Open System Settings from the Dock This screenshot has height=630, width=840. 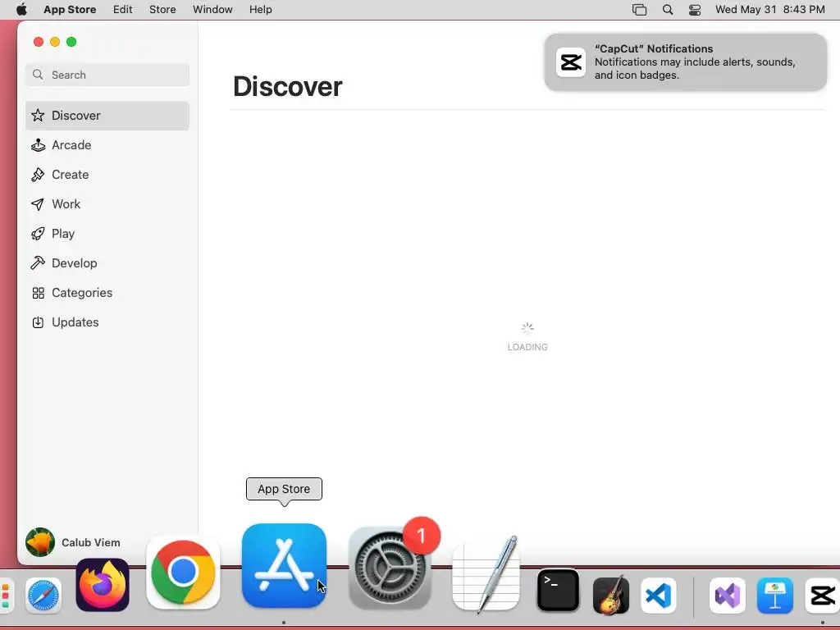point(390,568)
